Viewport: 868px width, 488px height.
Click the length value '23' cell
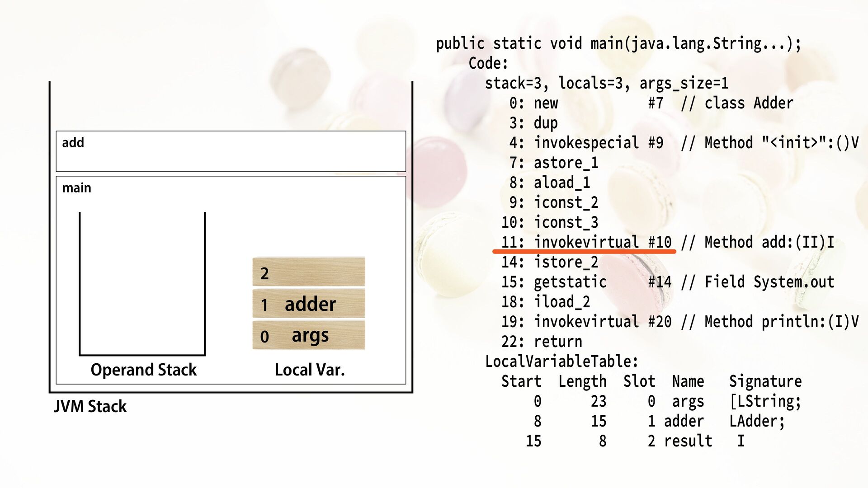click(x=598, y=402)
